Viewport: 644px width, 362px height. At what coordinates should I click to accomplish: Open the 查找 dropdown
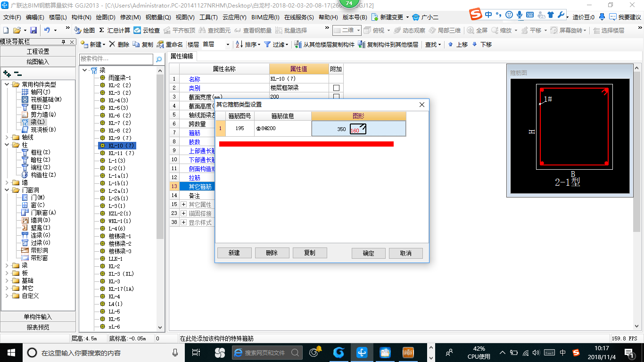[x=433, y=44]
